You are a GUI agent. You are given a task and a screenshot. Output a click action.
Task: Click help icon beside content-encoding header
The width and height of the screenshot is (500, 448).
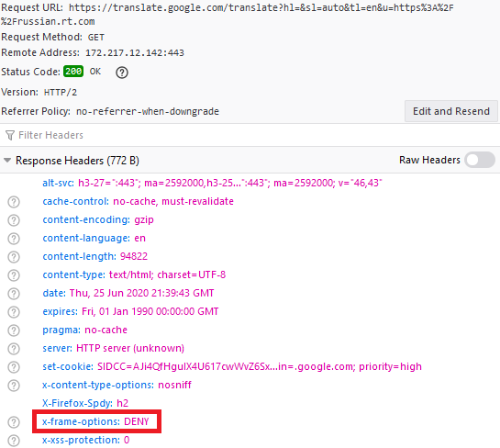point(14,220)
